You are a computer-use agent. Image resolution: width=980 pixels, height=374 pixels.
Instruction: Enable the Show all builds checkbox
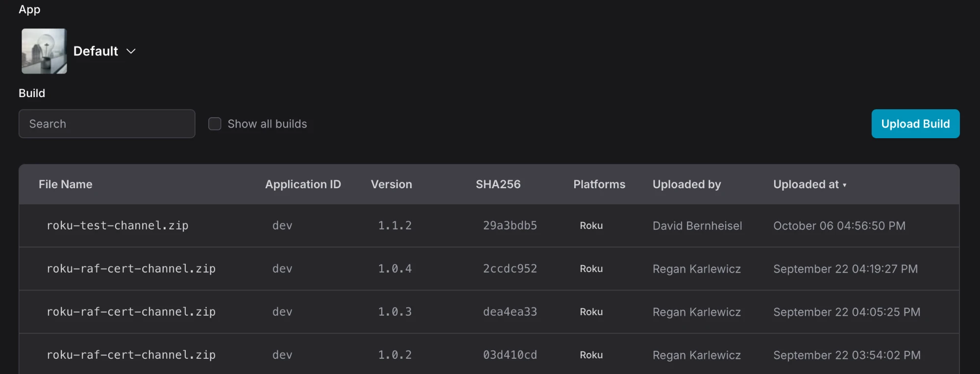pos(215,124)
